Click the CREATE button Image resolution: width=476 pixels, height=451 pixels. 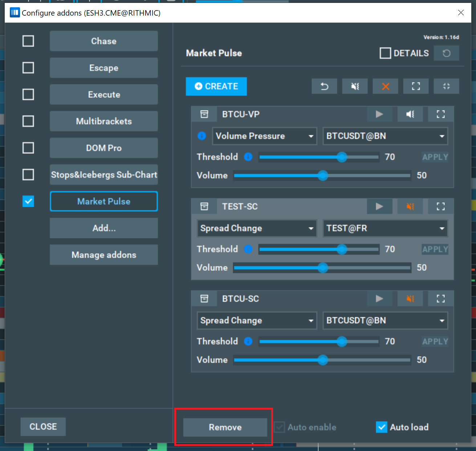[216, 86]
